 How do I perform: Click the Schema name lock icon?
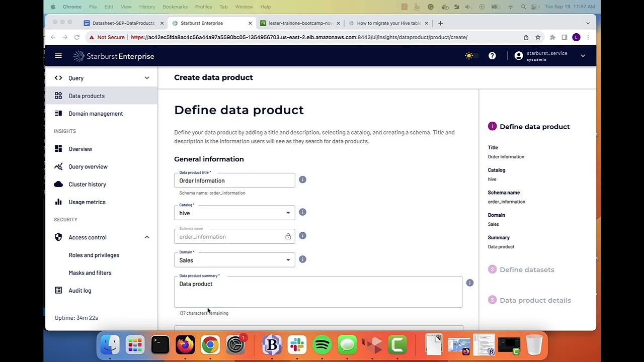(x=288, y=236)
